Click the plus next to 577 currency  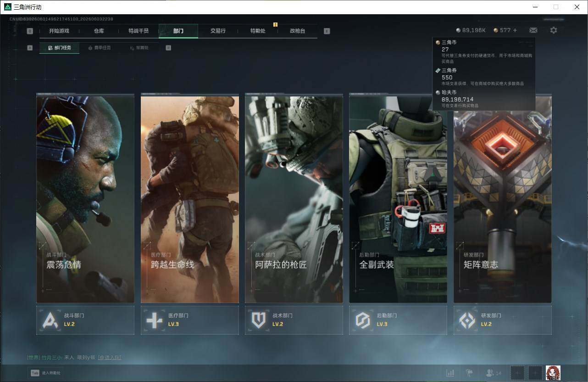click(515, 30)
